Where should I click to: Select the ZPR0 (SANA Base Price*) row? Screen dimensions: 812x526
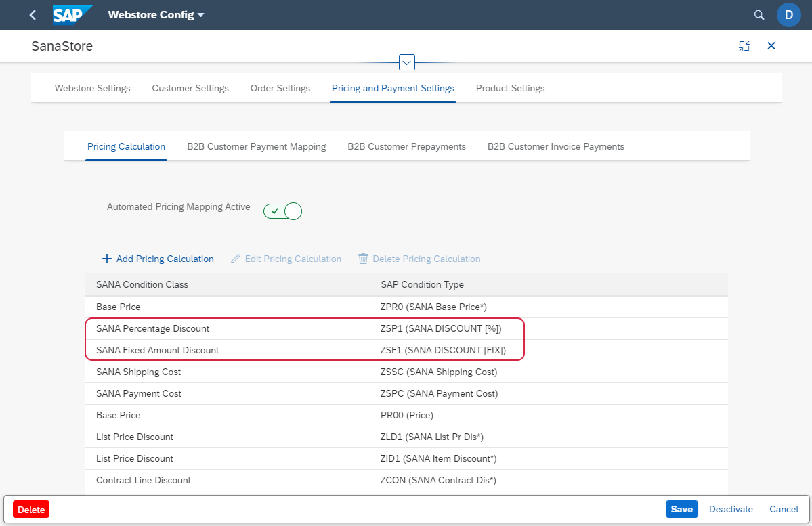click(406, 307)
